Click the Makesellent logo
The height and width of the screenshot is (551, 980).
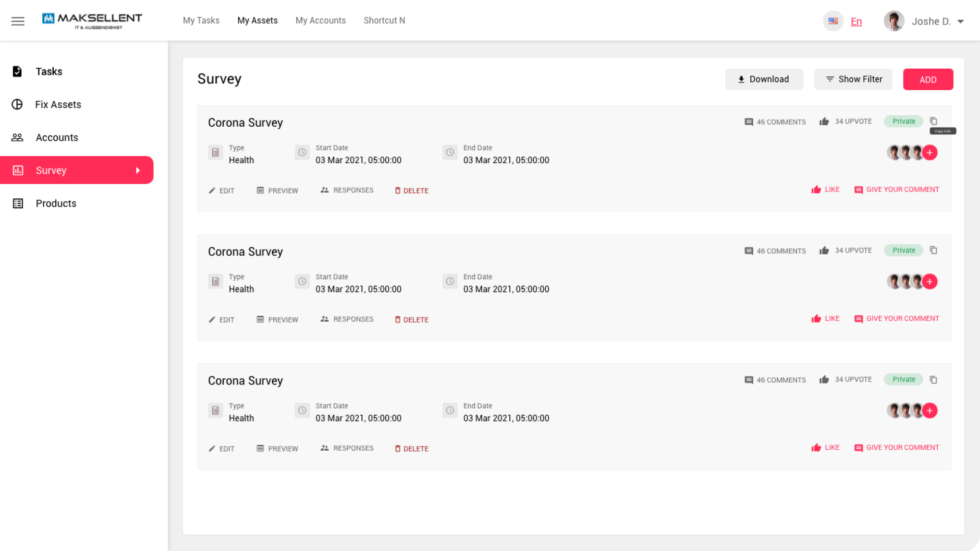coord(92,20)
